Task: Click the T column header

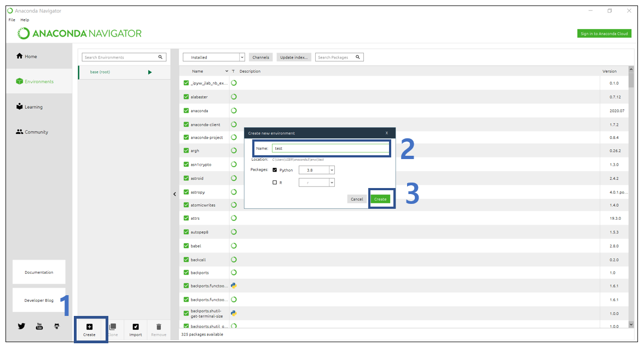Action: [x=233, y=72]
